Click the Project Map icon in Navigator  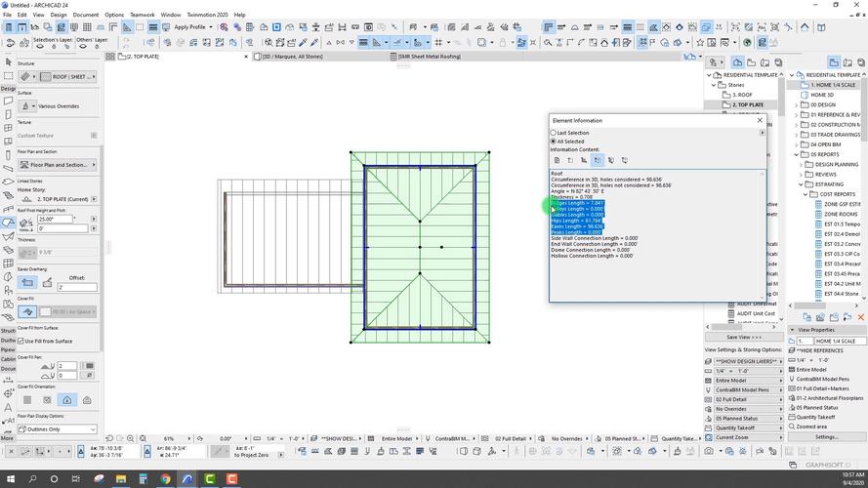pyautogui.click(x=737, y=62)
